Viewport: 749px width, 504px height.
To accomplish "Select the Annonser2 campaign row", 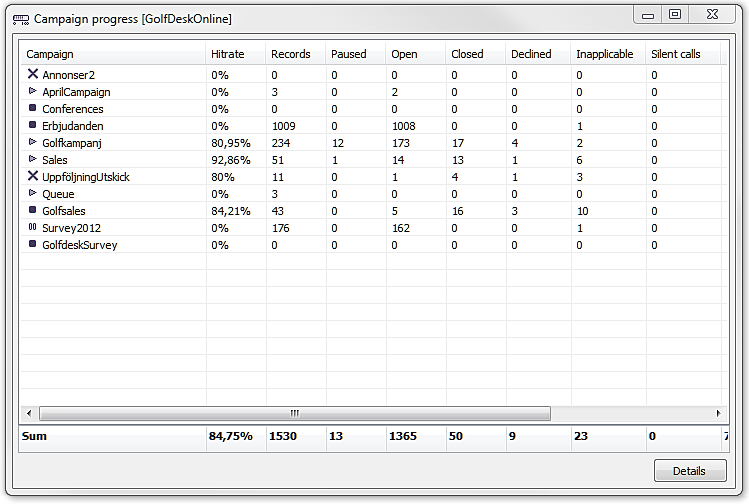I will pyautogui.click(x=374, y=75).
